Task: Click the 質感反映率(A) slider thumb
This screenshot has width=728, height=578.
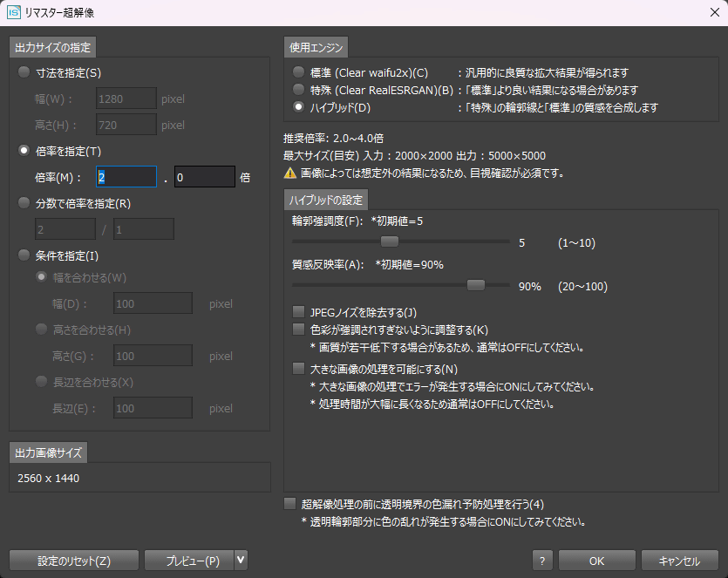Action: click(476, 285)
